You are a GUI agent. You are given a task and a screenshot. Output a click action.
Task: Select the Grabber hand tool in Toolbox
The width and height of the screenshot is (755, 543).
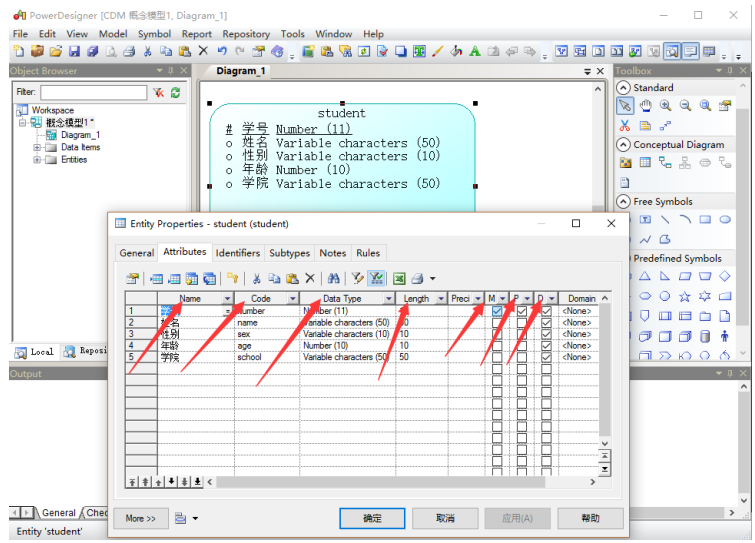[x=645, y=105]
